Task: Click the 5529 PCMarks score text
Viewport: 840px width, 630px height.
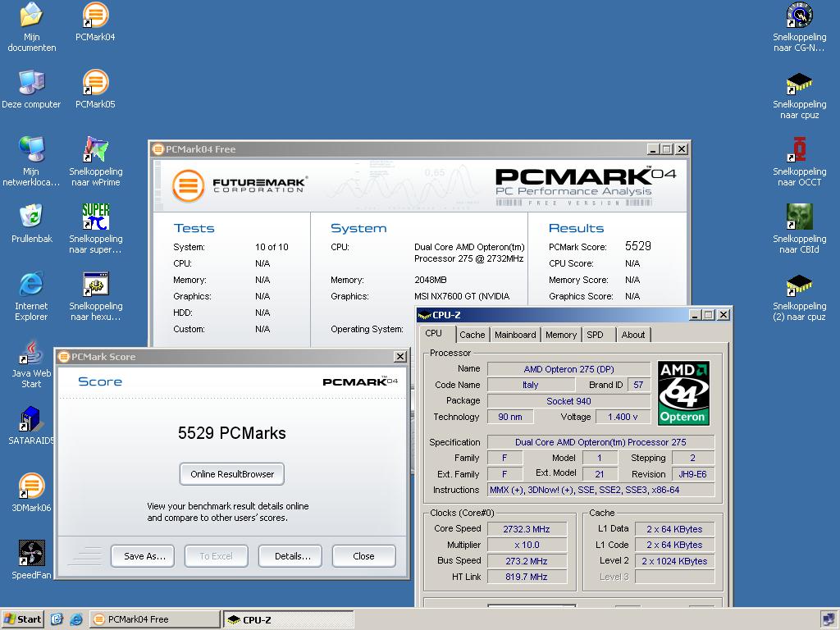Action: (232, 433)
